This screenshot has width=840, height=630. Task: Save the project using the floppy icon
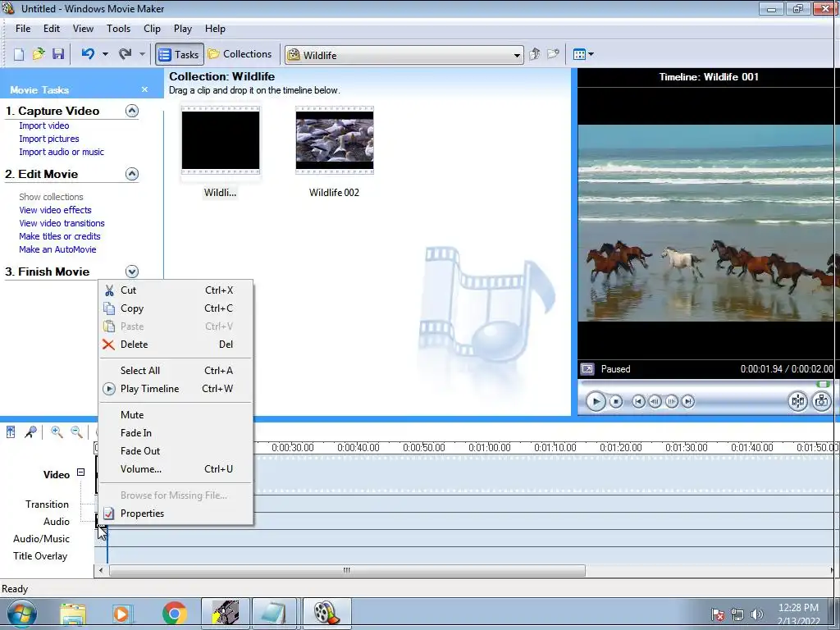58,54
